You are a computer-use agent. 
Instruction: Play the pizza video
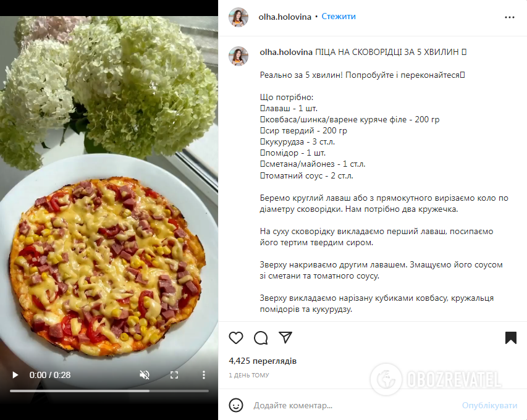pyautogui.click(x=15, y=375)
